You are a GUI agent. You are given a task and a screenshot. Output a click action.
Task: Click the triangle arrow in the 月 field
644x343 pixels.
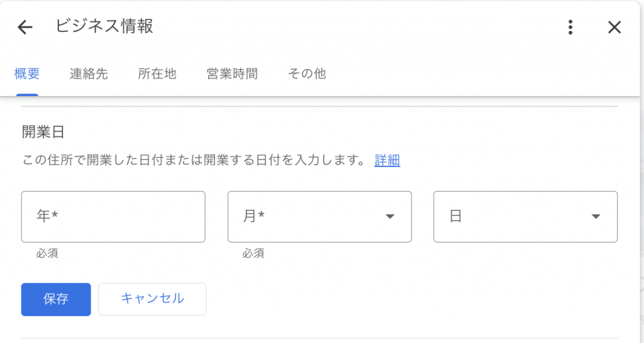coord(390,217)
